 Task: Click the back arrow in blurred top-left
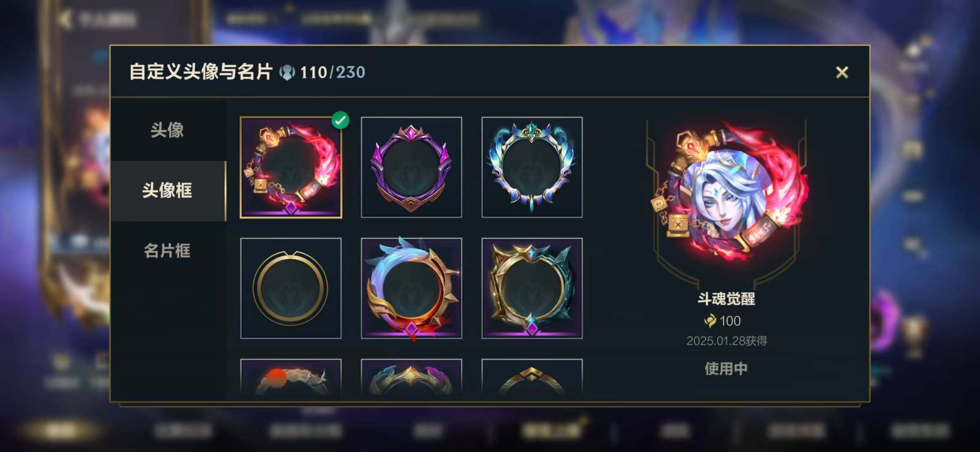[x=65, y=19]
